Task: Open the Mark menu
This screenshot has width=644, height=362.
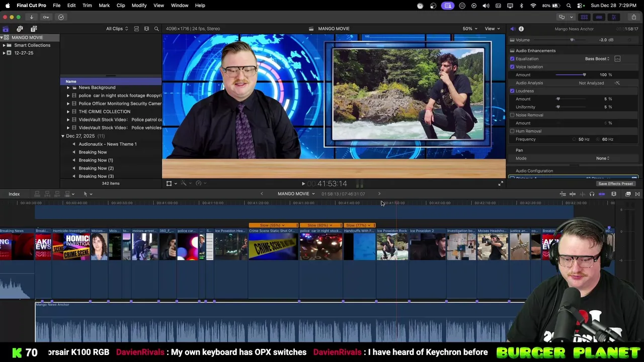Action: click(x=104, y=6)
